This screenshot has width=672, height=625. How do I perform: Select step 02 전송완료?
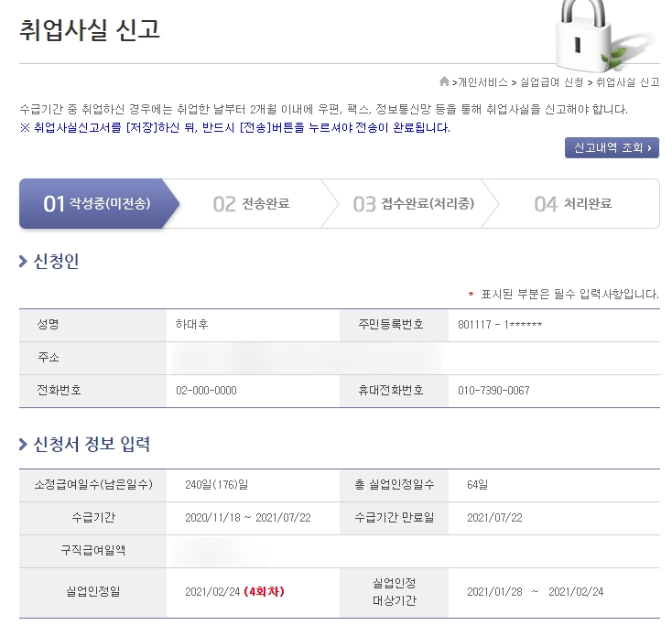point(251,203)
